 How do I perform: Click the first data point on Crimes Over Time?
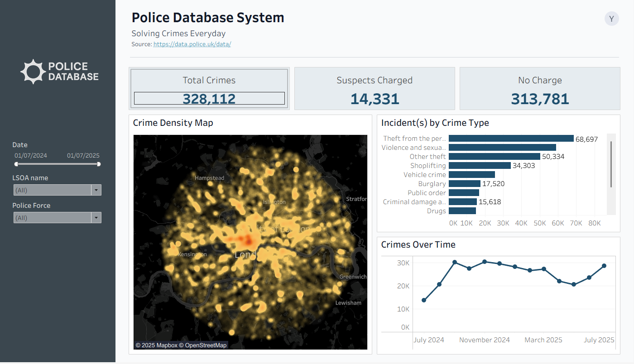coord(424,300)
